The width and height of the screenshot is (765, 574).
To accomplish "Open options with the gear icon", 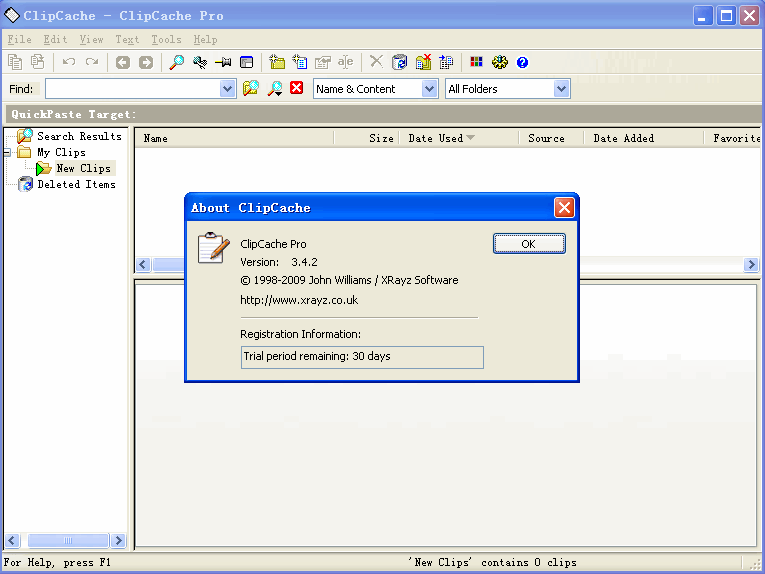I will click(x=500, y=62).
